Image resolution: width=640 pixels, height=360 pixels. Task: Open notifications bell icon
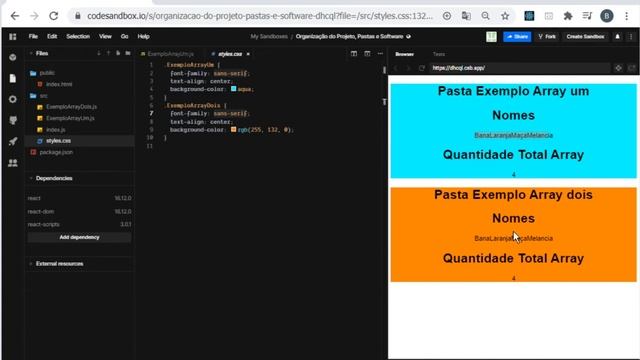tap(618, 37)
